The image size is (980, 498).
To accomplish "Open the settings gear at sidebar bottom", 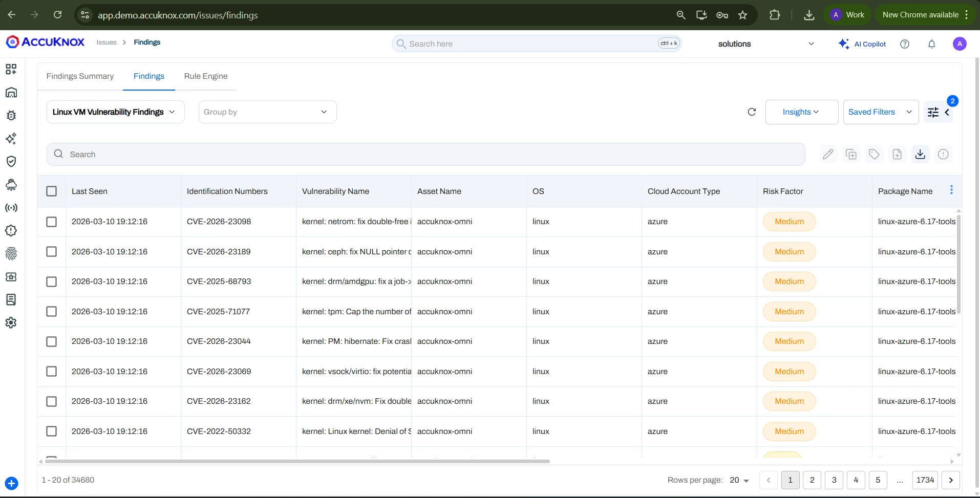I will 11,322.
